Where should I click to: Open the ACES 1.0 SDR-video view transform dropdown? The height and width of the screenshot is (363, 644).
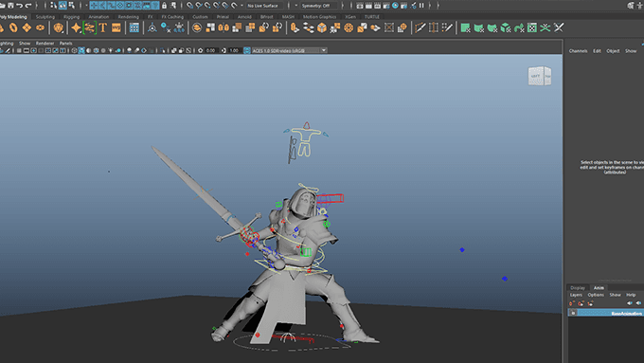click(x=289, y=50)
